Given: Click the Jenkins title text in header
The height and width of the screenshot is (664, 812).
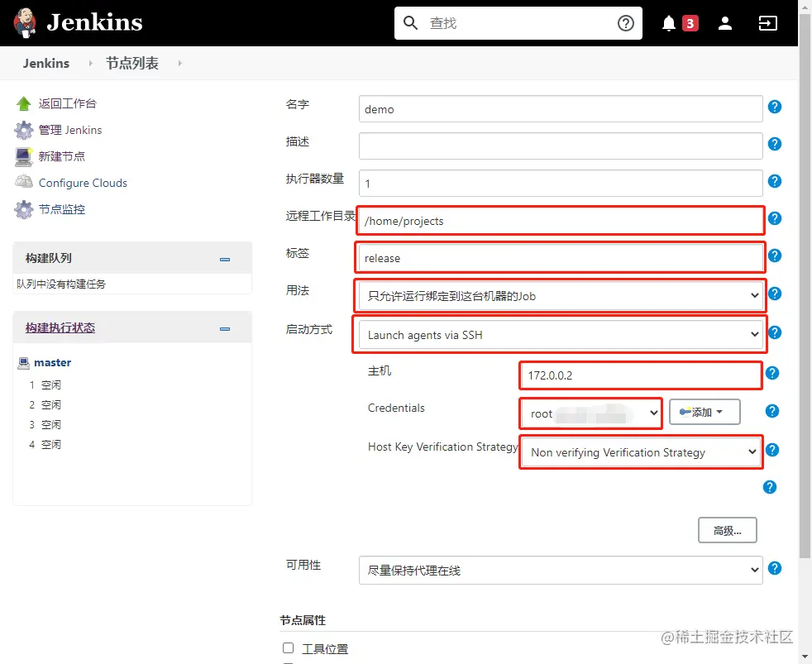Looking at the screenshot, I should coord(95,22).
